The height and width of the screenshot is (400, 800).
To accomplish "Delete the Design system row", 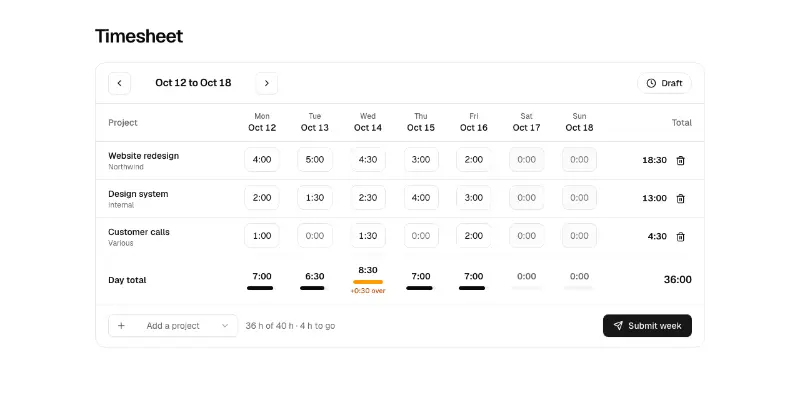I will point(680,198).
